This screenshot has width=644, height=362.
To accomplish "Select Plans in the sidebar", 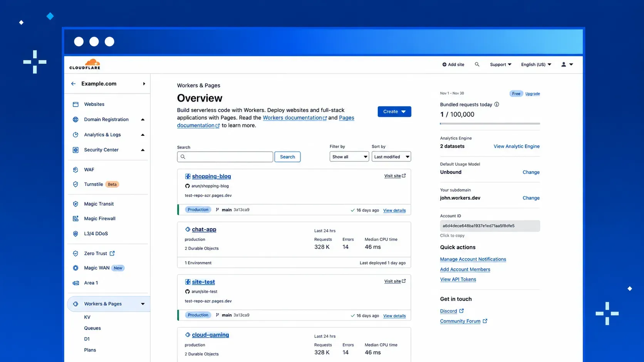I will (x=90, y=350).
